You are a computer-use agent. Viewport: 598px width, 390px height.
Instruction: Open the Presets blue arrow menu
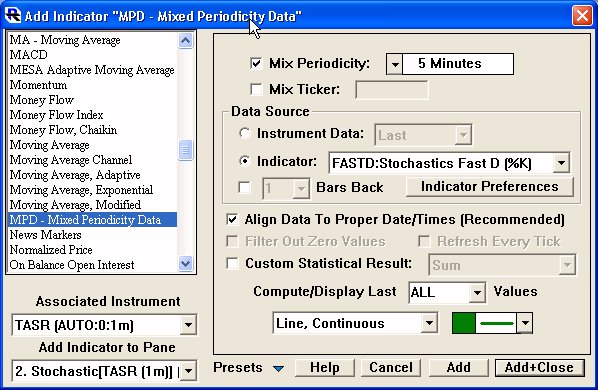[x=279, y=368]
